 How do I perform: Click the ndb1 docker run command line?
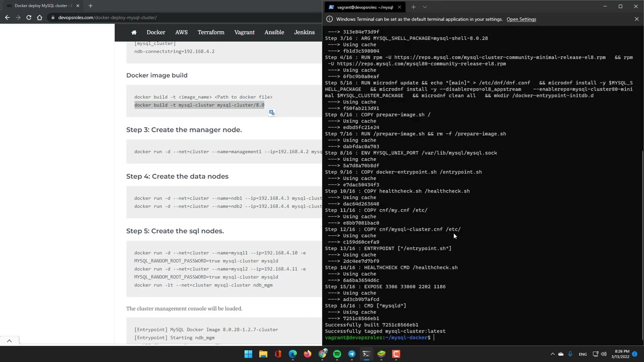[228, 198]
